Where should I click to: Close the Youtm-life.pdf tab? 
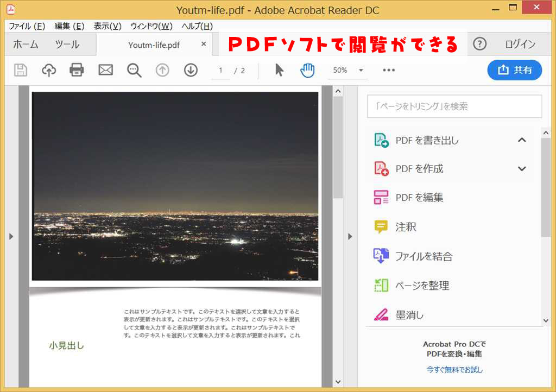point(204,44)
